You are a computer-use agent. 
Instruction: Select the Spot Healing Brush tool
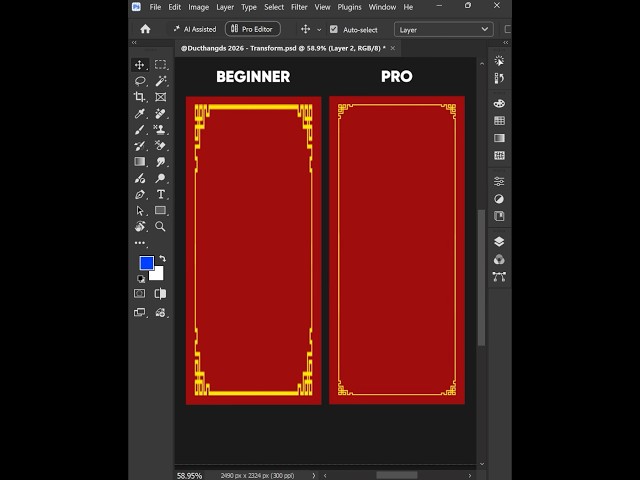[160, 113]
